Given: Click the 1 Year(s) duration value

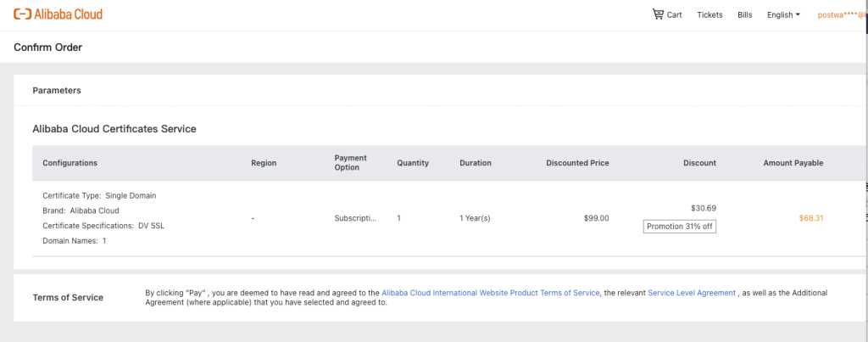Looking at the screenshot, I should (x=475, y=218).
